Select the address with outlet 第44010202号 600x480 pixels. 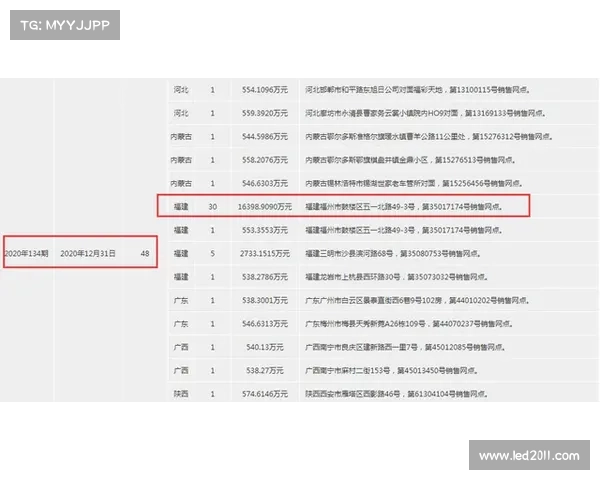pos(417,300)
